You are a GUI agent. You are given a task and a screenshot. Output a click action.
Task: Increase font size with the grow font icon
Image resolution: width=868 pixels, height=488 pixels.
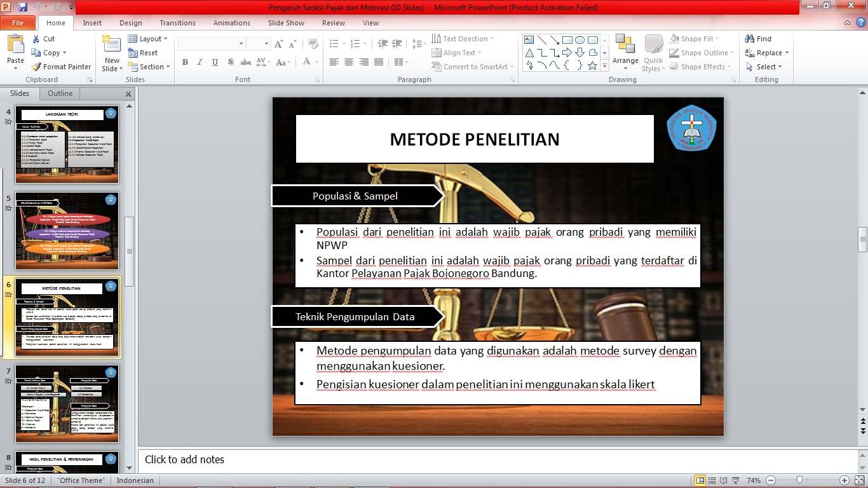279,44
